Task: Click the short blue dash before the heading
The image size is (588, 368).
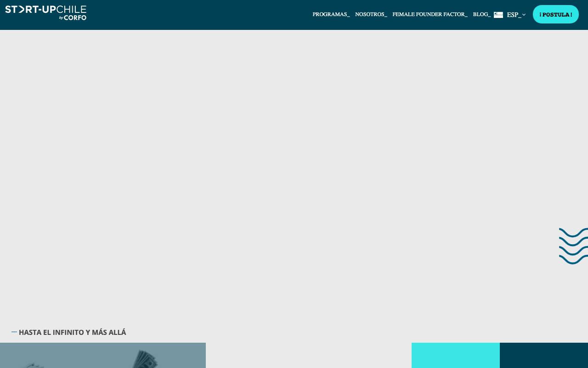Action: (14, 332)
